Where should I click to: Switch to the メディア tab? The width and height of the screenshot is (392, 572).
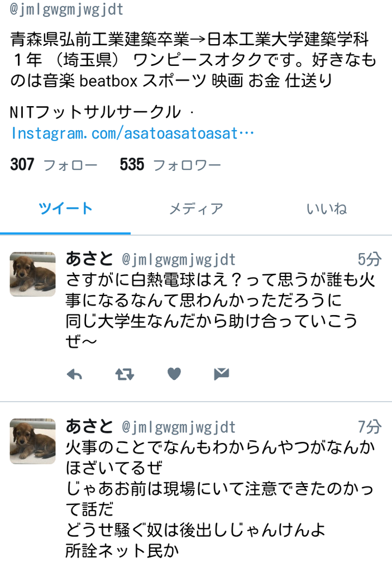pos(196,209)
